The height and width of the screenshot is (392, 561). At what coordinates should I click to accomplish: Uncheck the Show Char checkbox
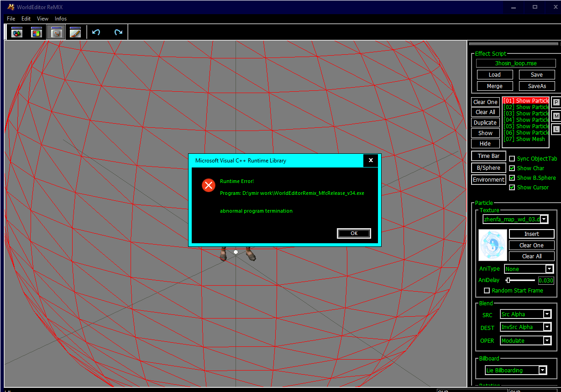512,168
